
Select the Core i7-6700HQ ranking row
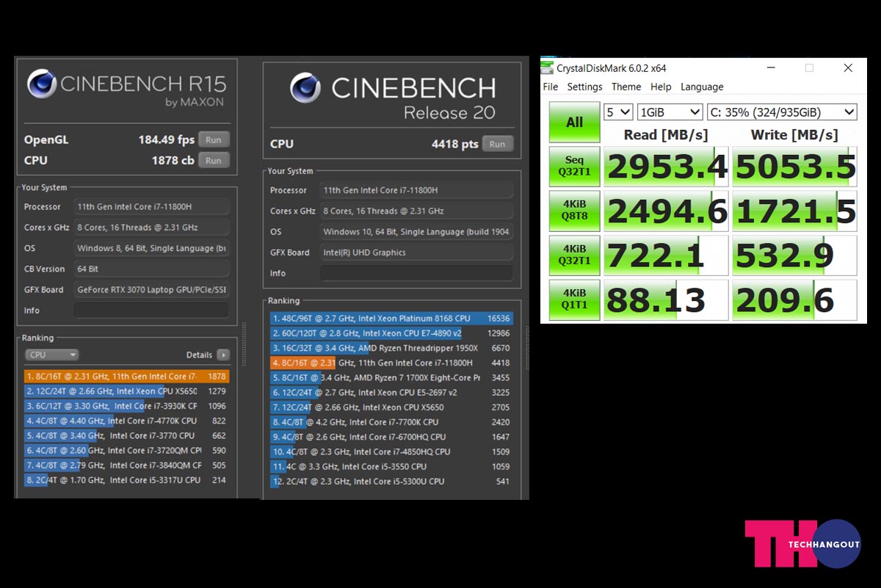click(x=391, y=437)
